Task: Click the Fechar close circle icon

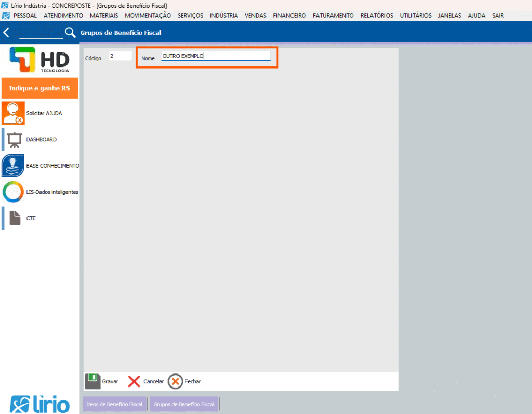Action: 176,381
